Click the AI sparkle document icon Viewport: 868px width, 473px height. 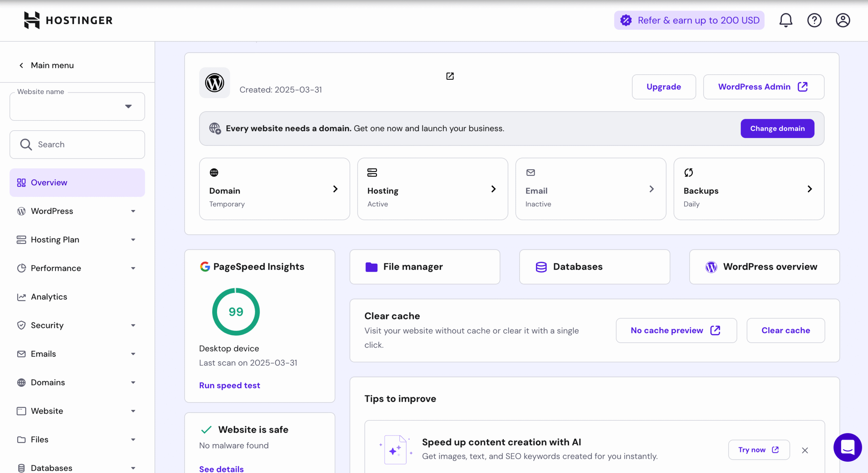[395, 450]
